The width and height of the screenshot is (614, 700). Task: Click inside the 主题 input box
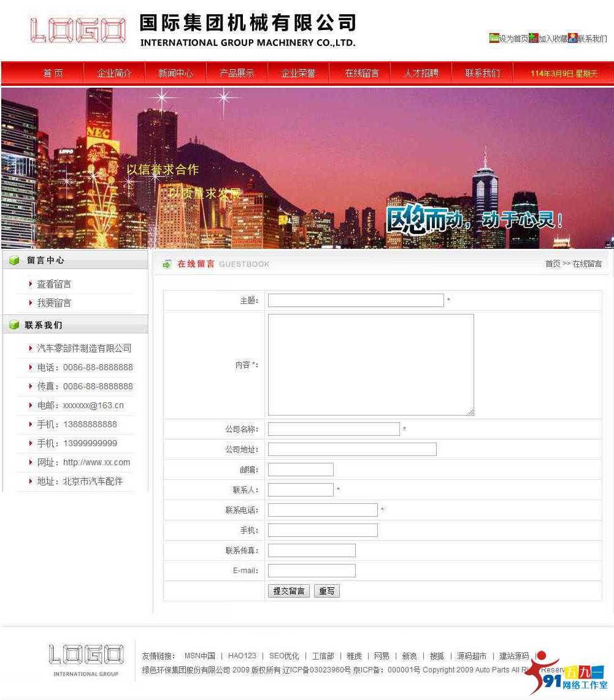356,300
